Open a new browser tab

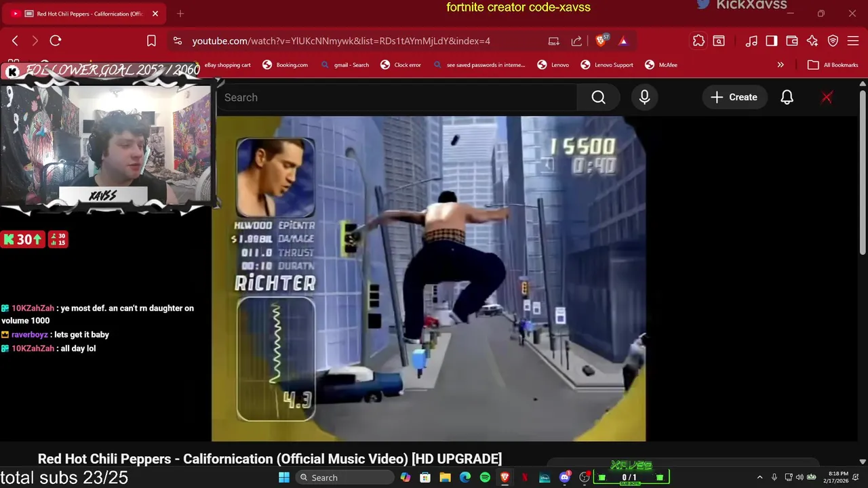180,14
